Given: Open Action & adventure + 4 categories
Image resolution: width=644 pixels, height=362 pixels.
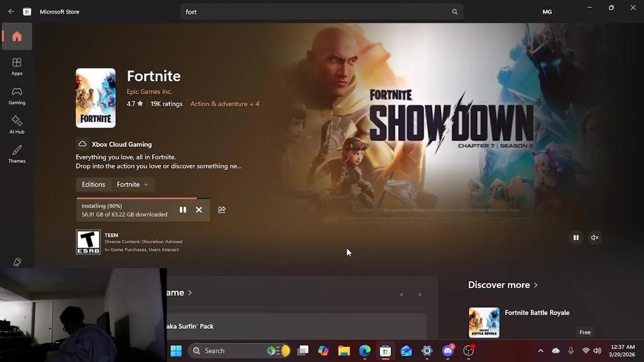Looking at the screenshot, I should (x=225, y=104).
